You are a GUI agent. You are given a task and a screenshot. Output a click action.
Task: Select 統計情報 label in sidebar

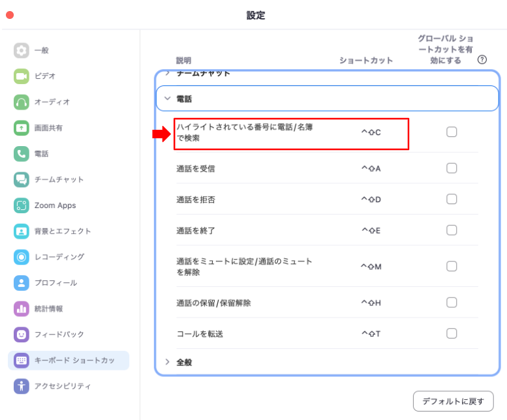(48, 309)
